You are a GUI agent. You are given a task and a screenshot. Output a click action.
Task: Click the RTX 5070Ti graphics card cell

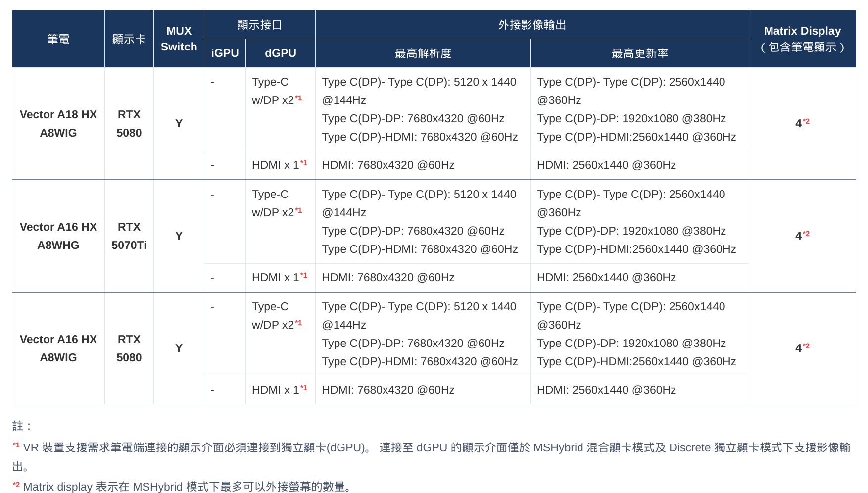[129, 236]
